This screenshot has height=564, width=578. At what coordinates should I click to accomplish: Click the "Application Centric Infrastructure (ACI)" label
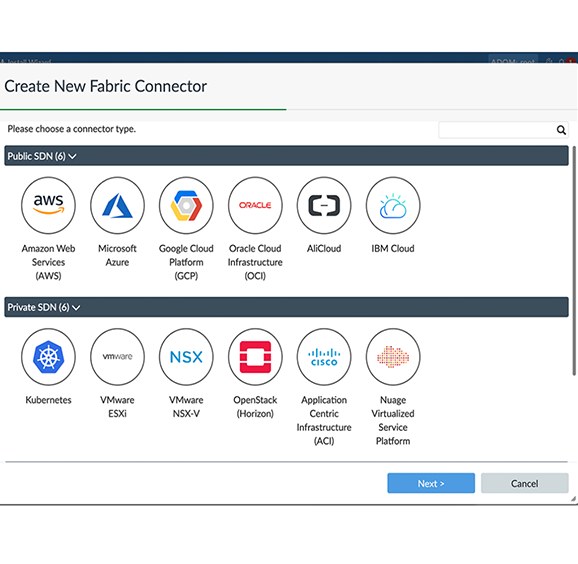pyautogui.click(x=324, y=420)
